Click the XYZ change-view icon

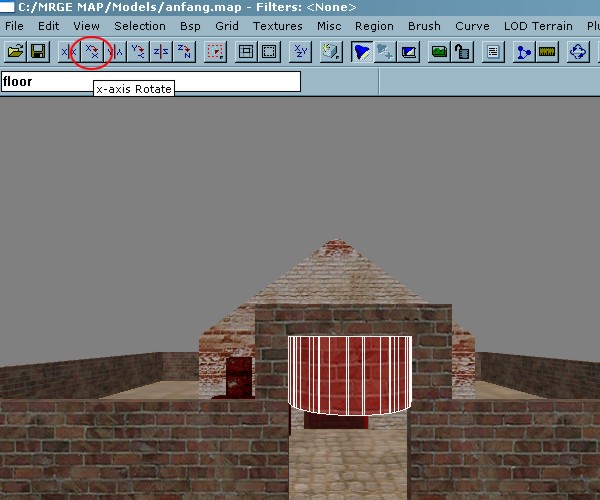pos(301,51)
